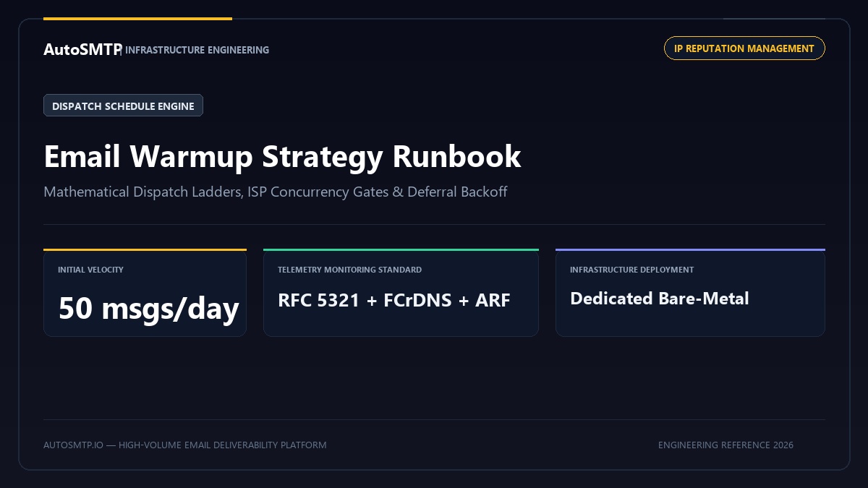Viewport: 868px width, 488px height.
Task: Click the Initial Velocity label
Action: click(x=90, y=270)
